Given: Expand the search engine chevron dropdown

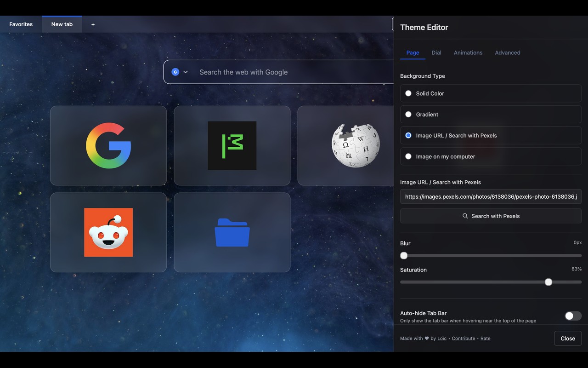Looking at the screenshot, I should [x=186, y=72].
